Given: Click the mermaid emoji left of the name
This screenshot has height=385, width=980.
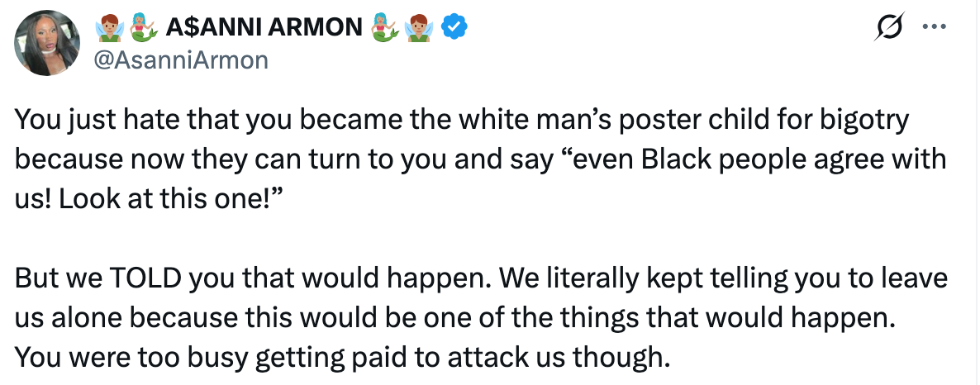Looking at the screenshot, I should click(144, 28).
